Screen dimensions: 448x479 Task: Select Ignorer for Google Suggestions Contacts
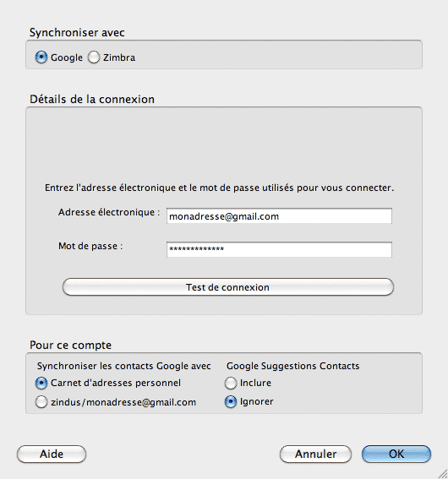pos(231,402)
